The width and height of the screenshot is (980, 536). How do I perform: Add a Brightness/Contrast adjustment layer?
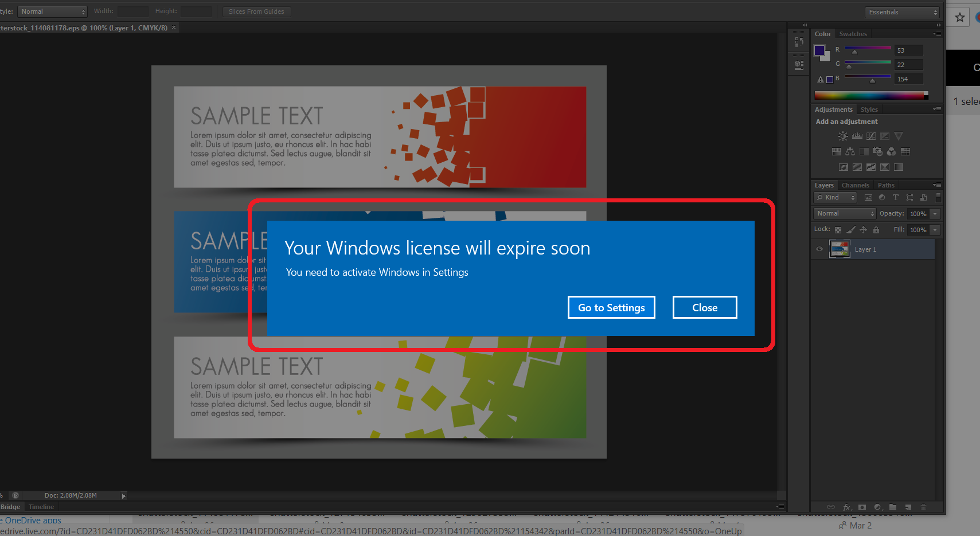click(843, 136)
